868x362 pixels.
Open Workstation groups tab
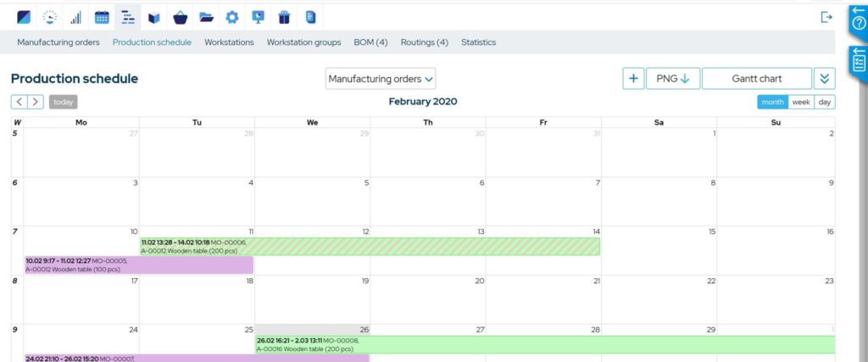[x=304, y=42]
